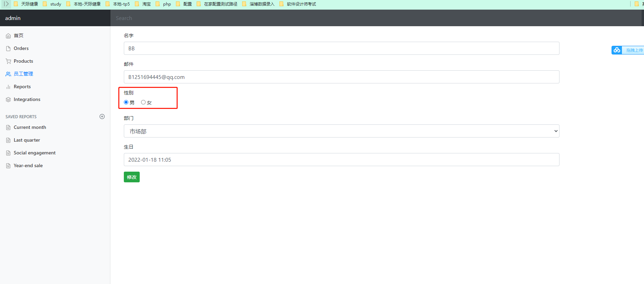Toggle the bookmarks sidebar panel icon
644x284 pixels.
[6, 4]
